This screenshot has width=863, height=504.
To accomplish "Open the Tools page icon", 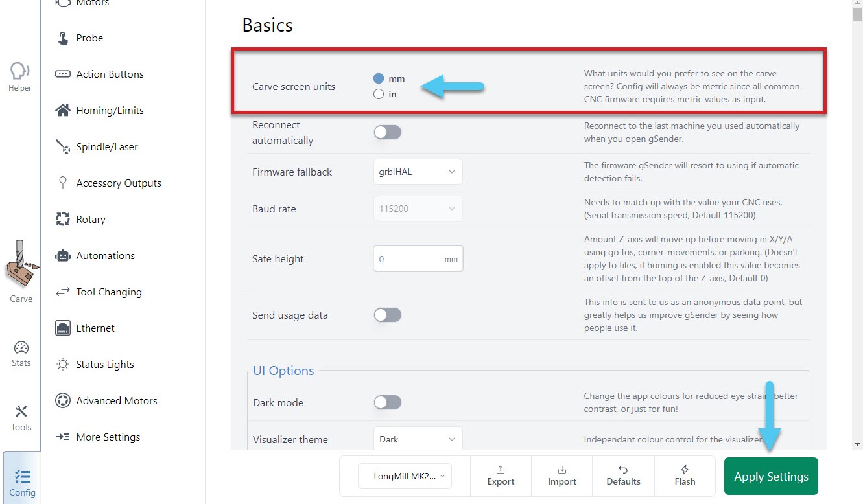I will tap(21, 412).
